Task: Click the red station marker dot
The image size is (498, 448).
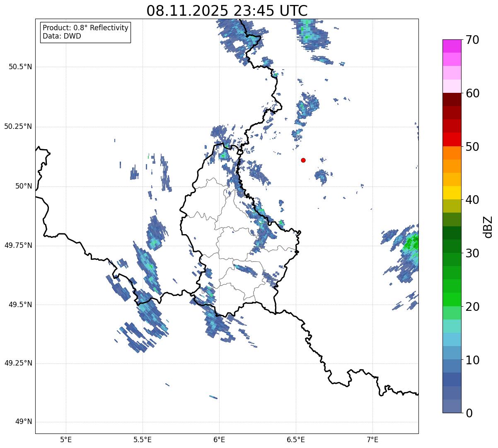Action: click(x=303, y=160)
